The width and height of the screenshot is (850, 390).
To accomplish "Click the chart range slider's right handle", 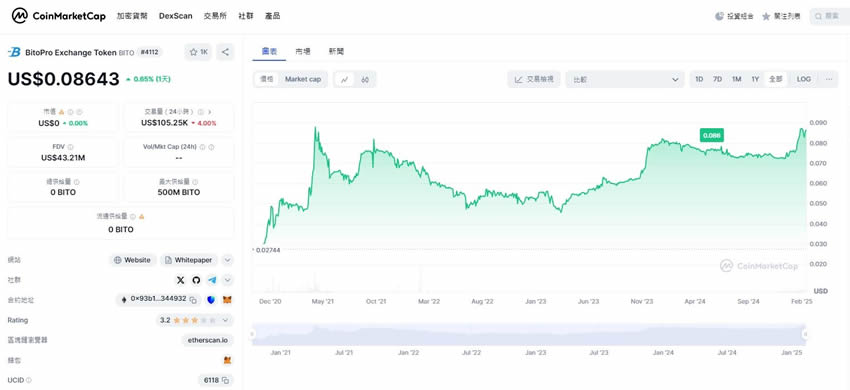I will (x=804, y=335).
